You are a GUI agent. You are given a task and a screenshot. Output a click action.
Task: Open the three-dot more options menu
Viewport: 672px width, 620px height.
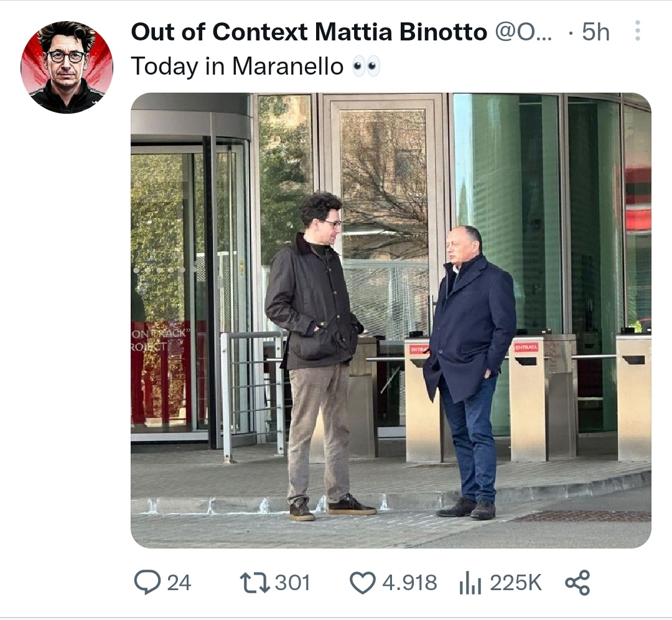637,31
